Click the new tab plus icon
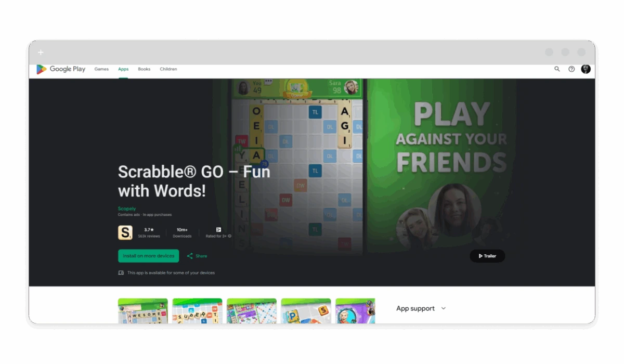This screenshot has height=364, width=624. [41, 53]
